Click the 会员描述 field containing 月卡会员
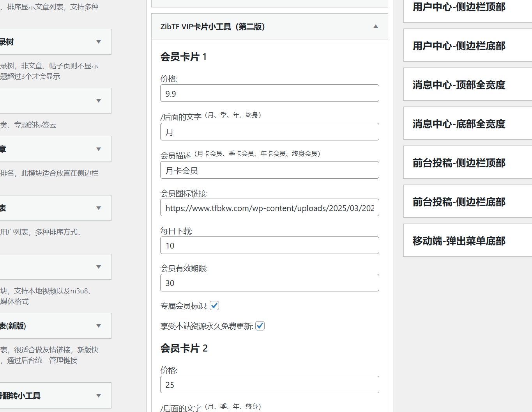The width and height of the screenshot is (532, 412). tap(269, 170)
